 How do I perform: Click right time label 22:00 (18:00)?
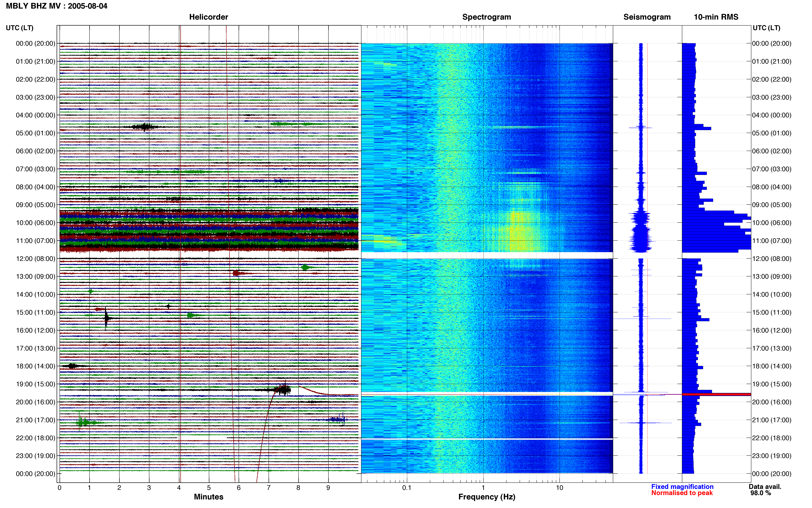click(x=772, y=438)
